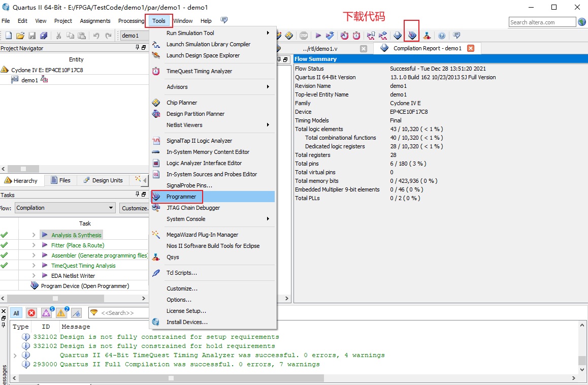Viewport: 588px width, 385px height.
Task: Click the New file toolbar icon
Action: click(x=8, y=36)
